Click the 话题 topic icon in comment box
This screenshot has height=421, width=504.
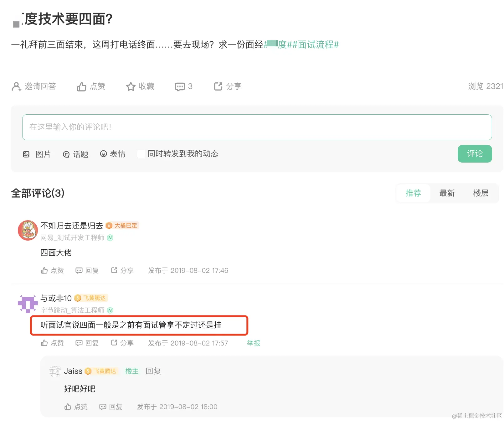pyautogui.click(x=66, y=154)
